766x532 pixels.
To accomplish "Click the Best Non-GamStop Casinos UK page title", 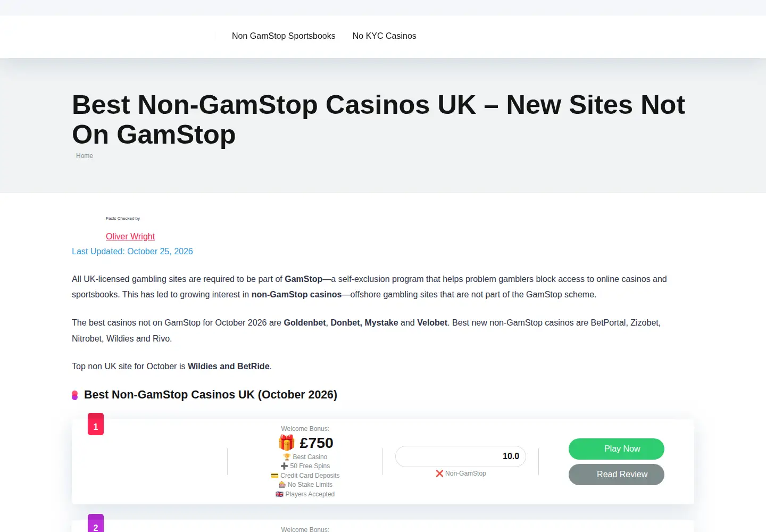I will pyautogui.click(x=378, y=119).
